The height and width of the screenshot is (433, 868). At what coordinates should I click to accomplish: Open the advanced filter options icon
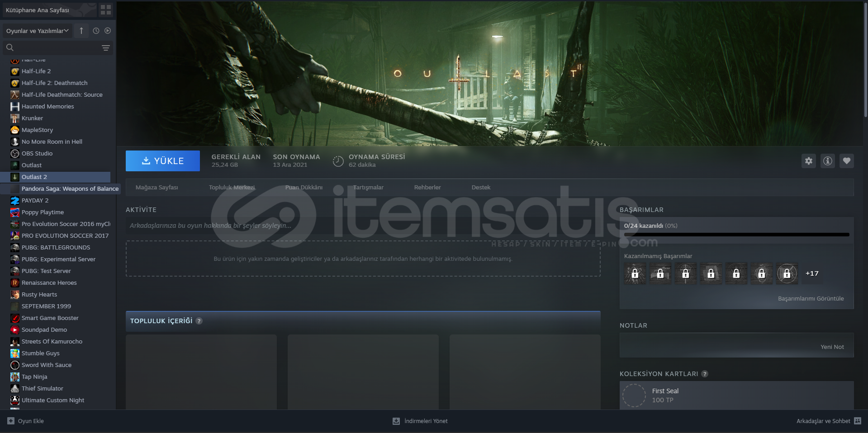[x=106, y=47]
